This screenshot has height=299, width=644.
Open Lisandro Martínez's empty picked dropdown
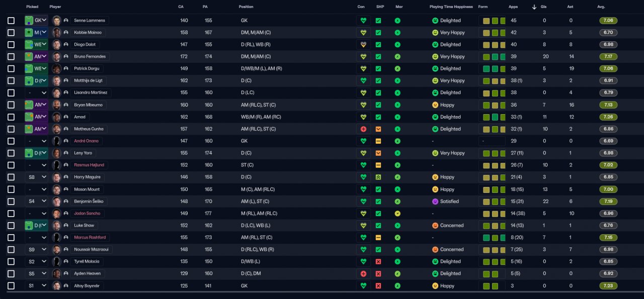(36, 93)
